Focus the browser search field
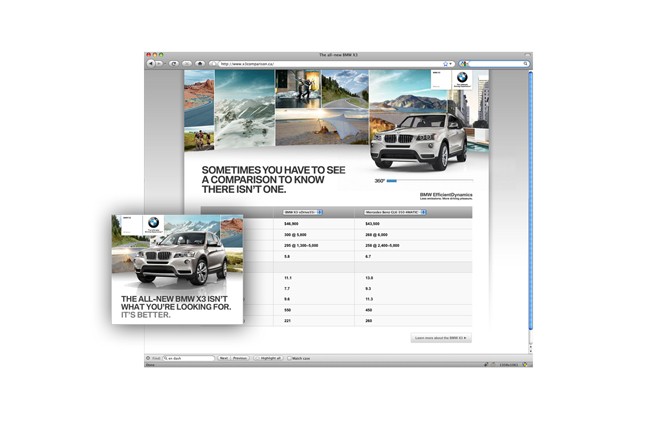 pyautogui.click(x=496, y=64)
